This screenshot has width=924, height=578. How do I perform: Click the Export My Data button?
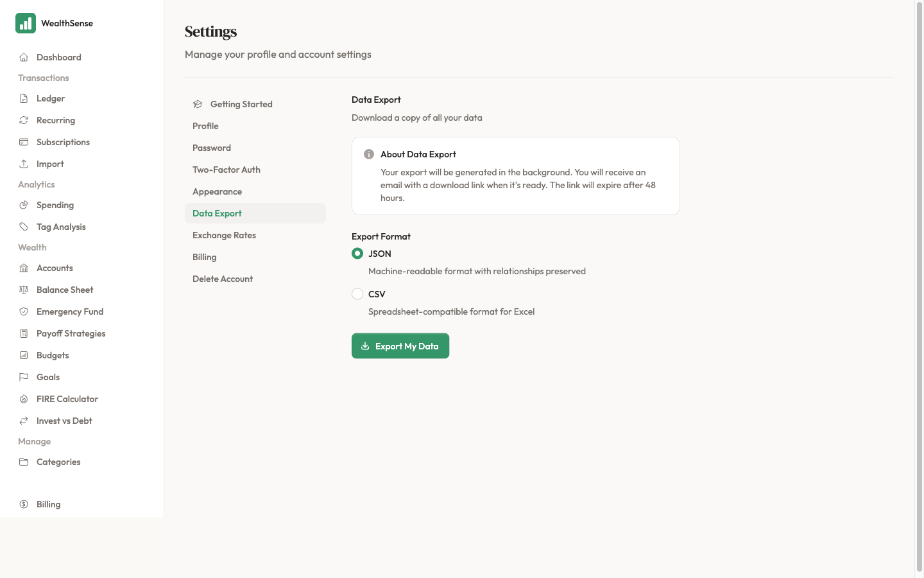point(400,346)
